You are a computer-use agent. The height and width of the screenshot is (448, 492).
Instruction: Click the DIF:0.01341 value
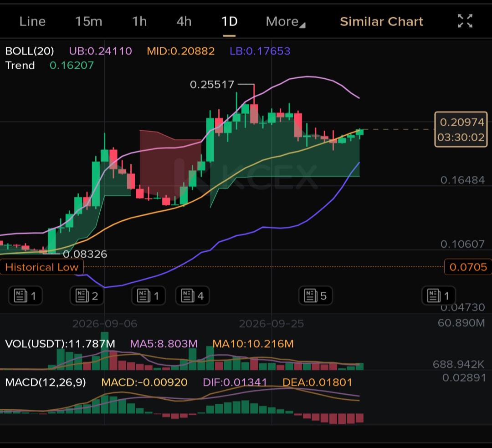[235, 382]
